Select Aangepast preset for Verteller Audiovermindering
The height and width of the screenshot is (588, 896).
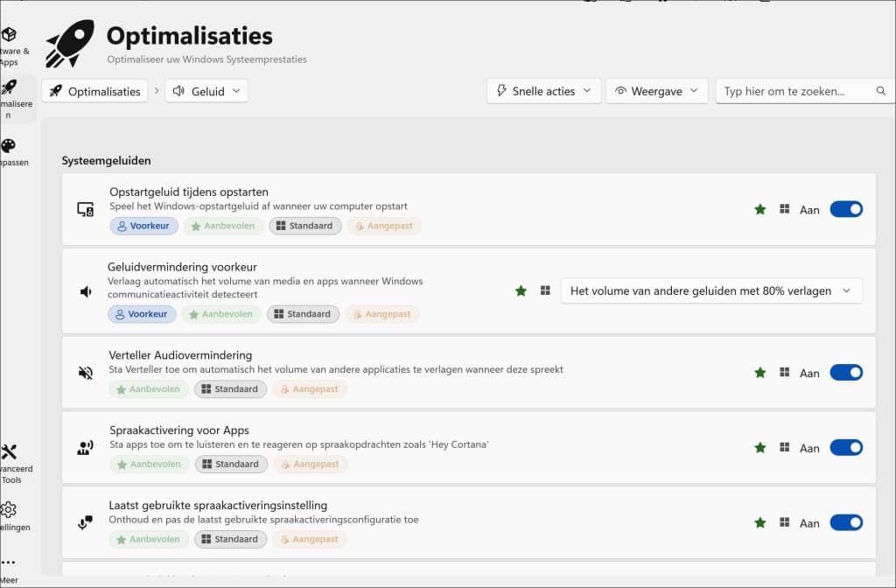pyautogui.click(x=309, y=389)
